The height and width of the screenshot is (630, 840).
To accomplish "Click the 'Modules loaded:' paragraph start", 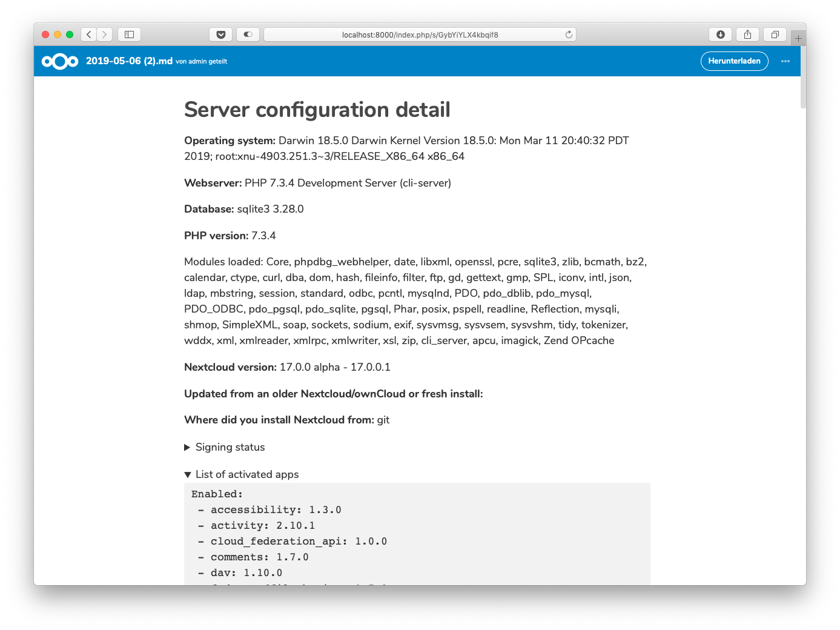I will tap(223, 262).
